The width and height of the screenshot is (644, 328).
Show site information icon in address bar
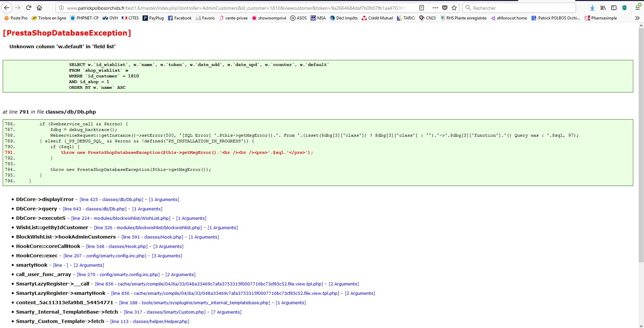[x=61, y=8]
